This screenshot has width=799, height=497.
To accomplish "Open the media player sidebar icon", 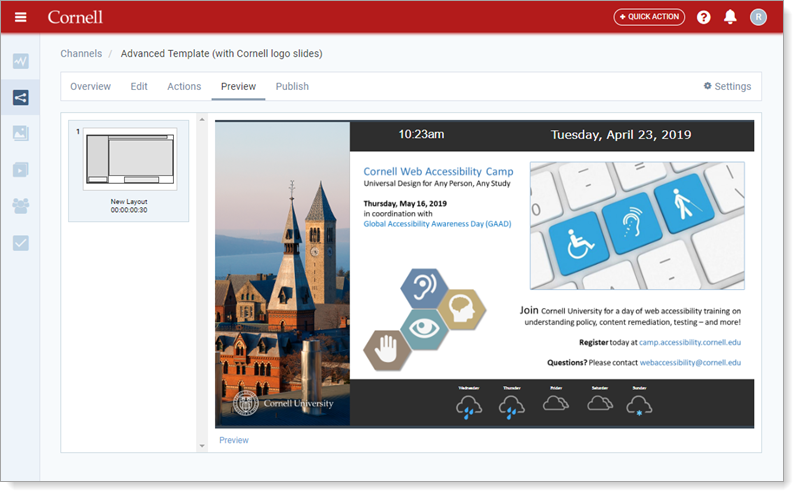I will tap(20, 170).
